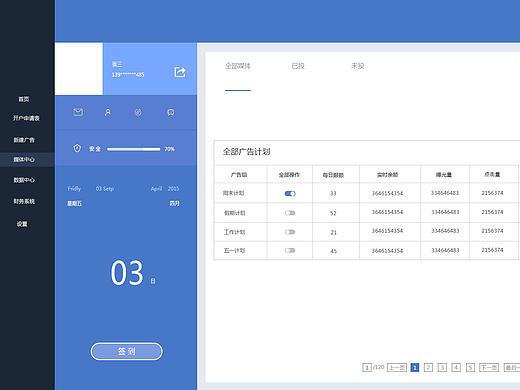Click daily value 21 in 工作计划 row

[333, 232]
